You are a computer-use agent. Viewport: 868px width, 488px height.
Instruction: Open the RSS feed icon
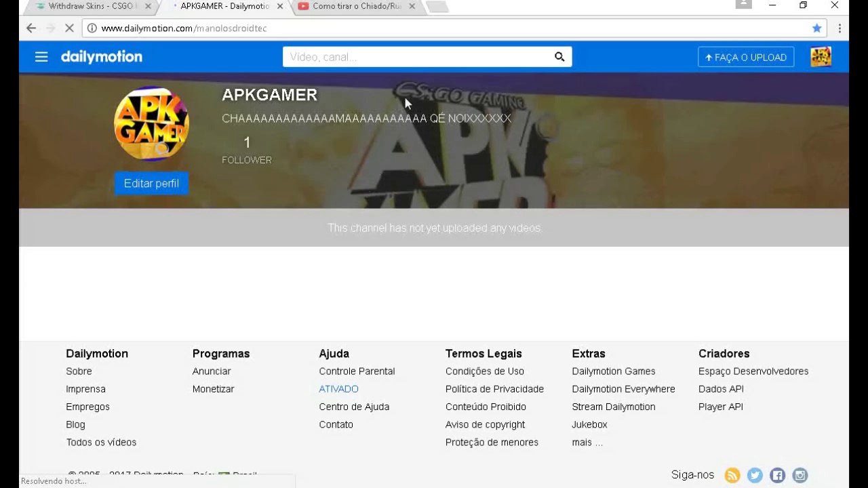(732, 475)
